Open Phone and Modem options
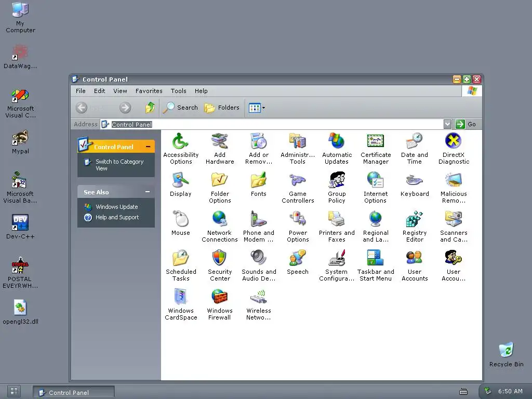532x399 pixels. coord(259,227)
